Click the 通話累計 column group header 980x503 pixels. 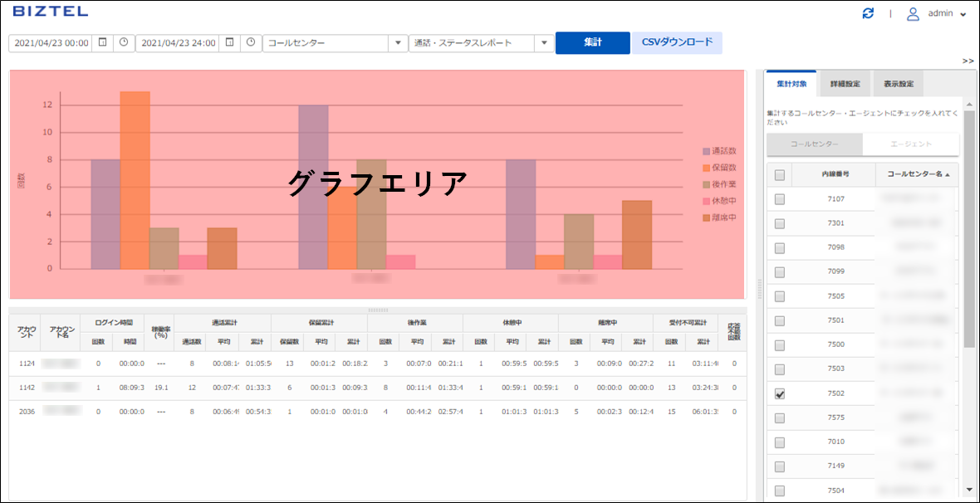223,323
